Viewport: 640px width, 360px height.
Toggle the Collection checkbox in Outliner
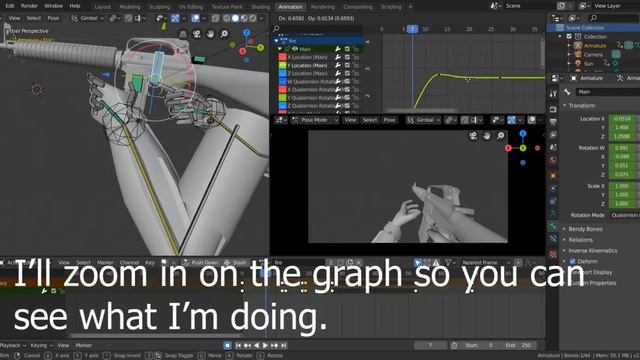(569, 37)
